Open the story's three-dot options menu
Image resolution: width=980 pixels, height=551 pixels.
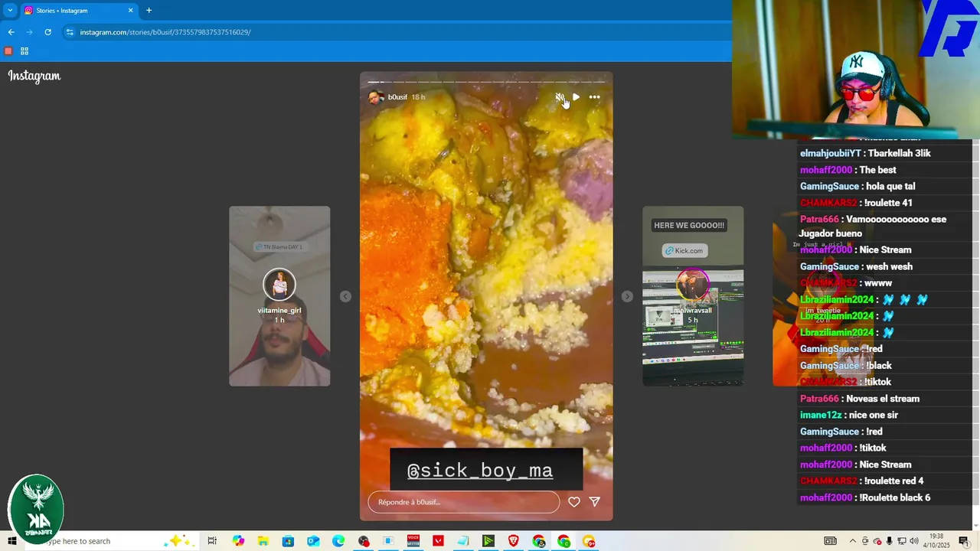(594, 97)
